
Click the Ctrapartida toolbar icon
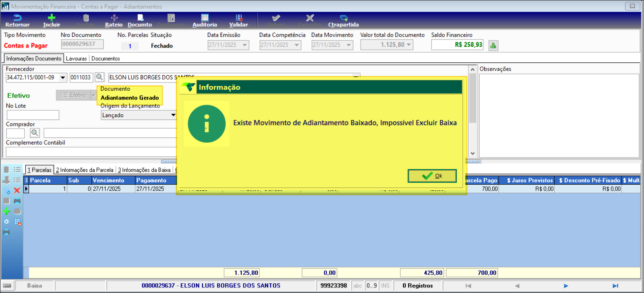point(343,21)
